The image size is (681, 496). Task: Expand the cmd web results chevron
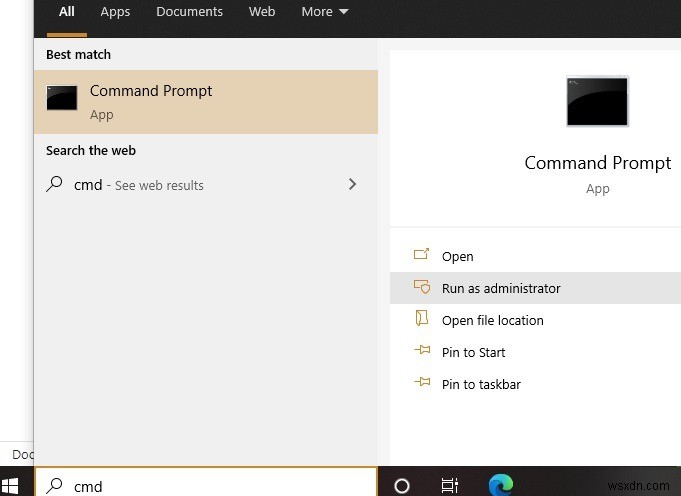(x=352, y=184)
